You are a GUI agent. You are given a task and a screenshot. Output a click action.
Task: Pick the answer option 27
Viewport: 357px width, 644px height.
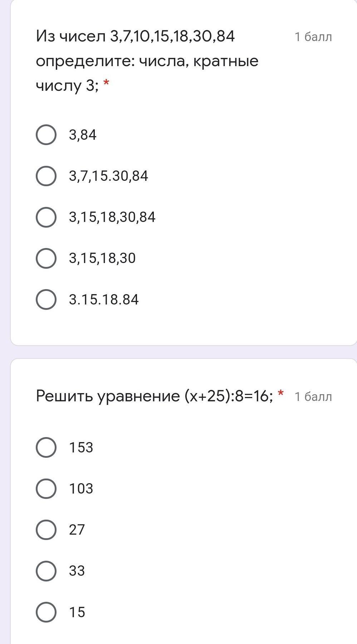(x=46, y=530)
